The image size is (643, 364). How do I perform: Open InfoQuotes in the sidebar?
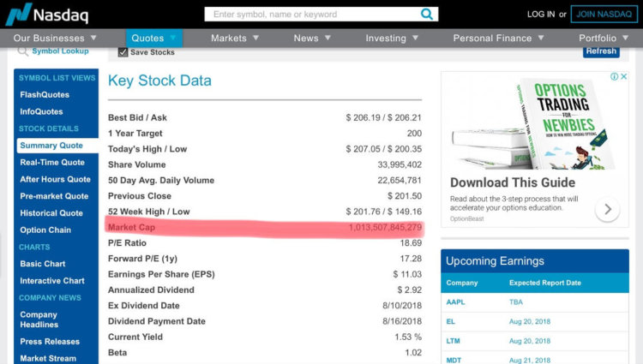[41, 111]
